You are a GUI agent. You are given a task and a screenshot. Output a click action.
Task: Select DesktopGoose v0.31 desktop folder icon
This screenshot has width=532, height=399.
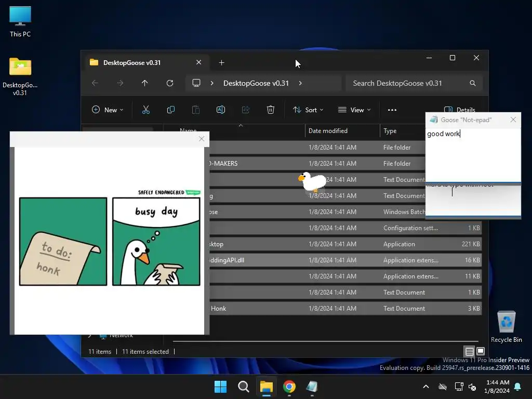click(x=20, y=77)
